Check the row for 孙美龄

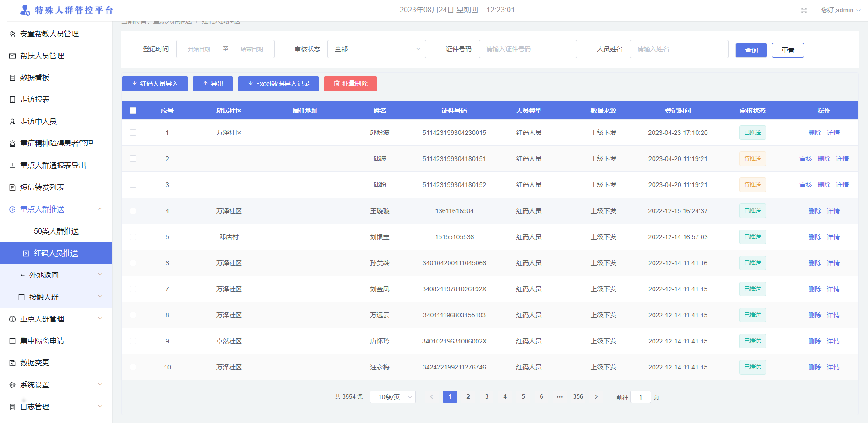tap(133, 263)
